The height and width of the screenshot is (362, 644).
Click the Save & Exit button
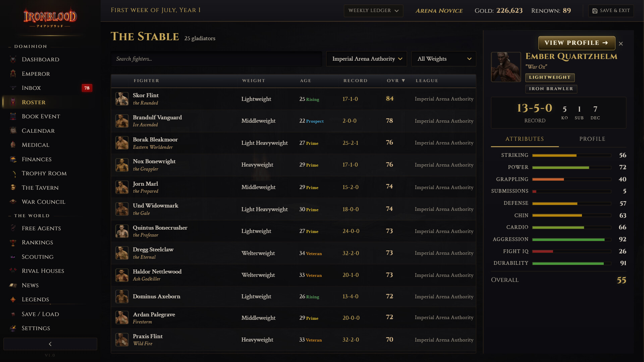(x=611, y=11)
